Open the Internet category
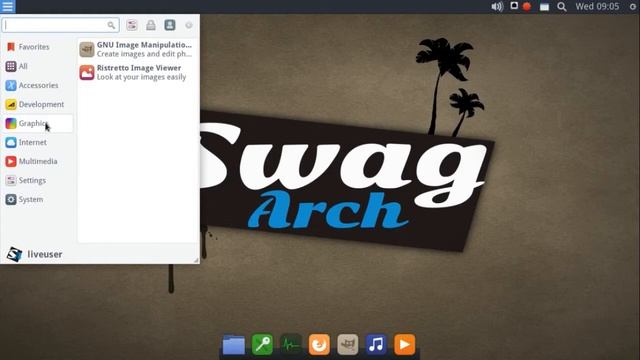The width and height of the screenshot is (640, 360). [x=38, y=142]
